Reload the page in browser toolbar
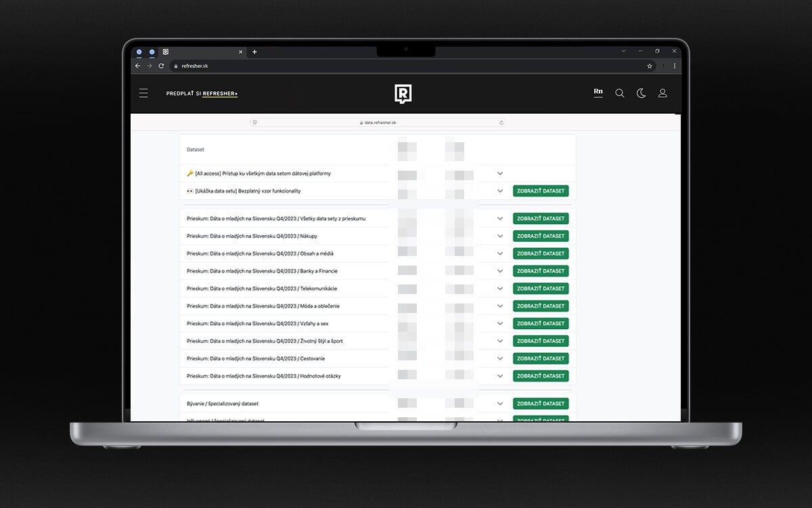Viewport: 812px width, 508px height. [x=161, y=66]
